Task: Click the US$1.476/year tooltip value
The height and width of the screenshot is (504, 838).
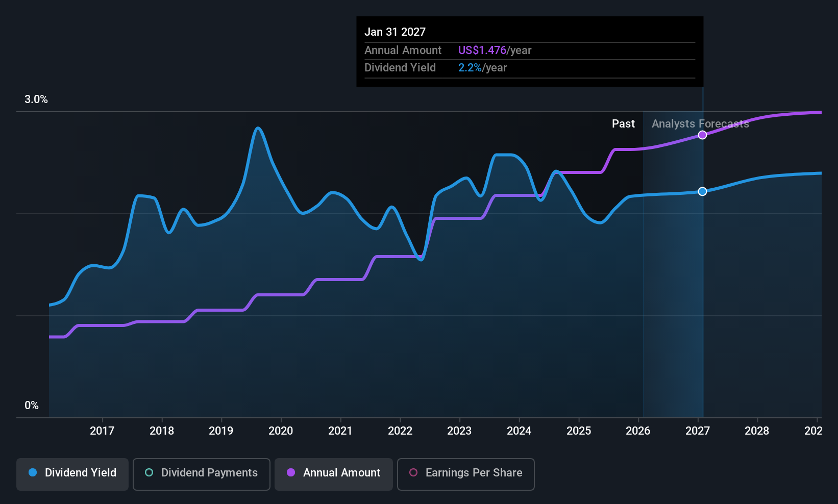Action: tap(495, 50)
